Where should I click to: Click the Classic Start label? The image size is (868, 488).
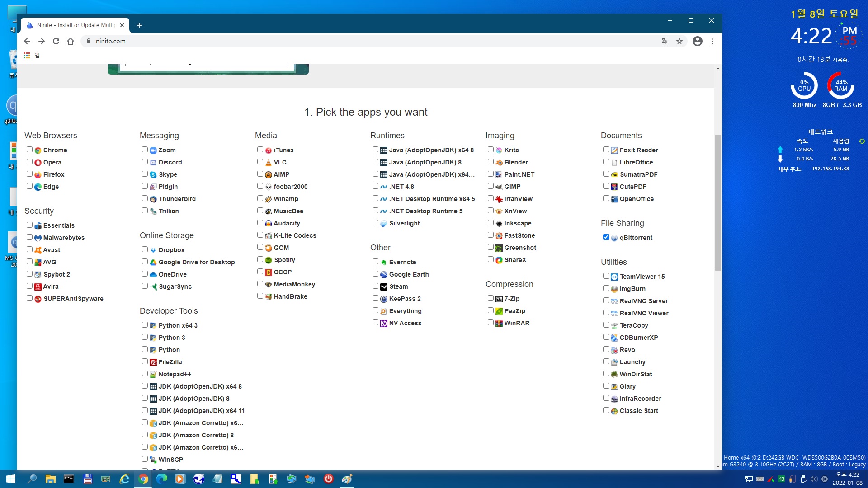coord(639,411)
